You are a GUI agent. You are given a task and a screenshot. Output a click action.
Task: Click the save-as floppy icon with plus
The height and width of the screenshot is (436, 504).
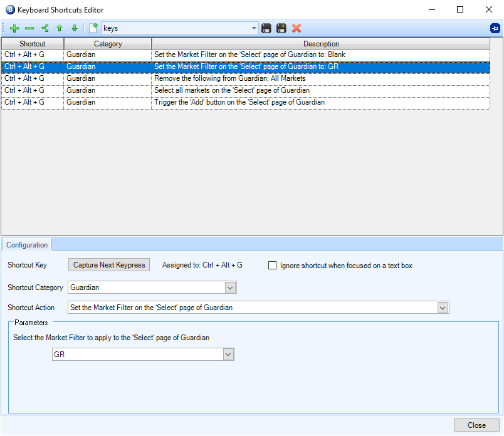[281, 28]
